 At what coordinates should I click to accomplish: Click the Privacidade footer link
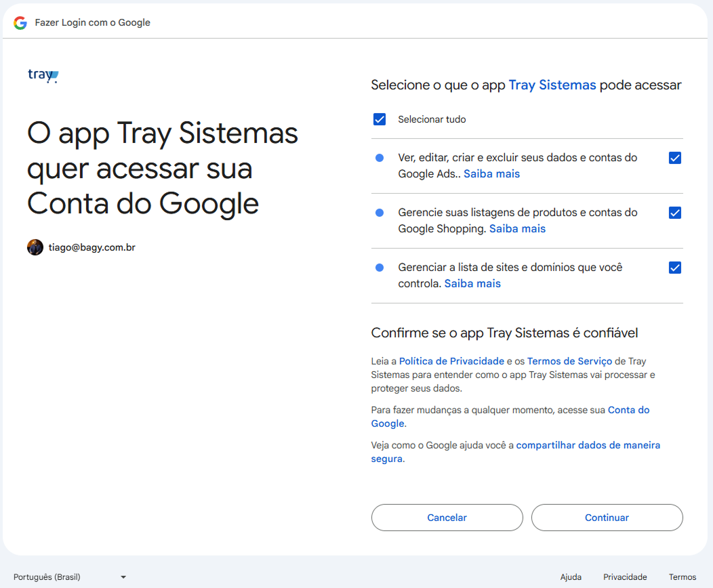(x=625, y=577)
